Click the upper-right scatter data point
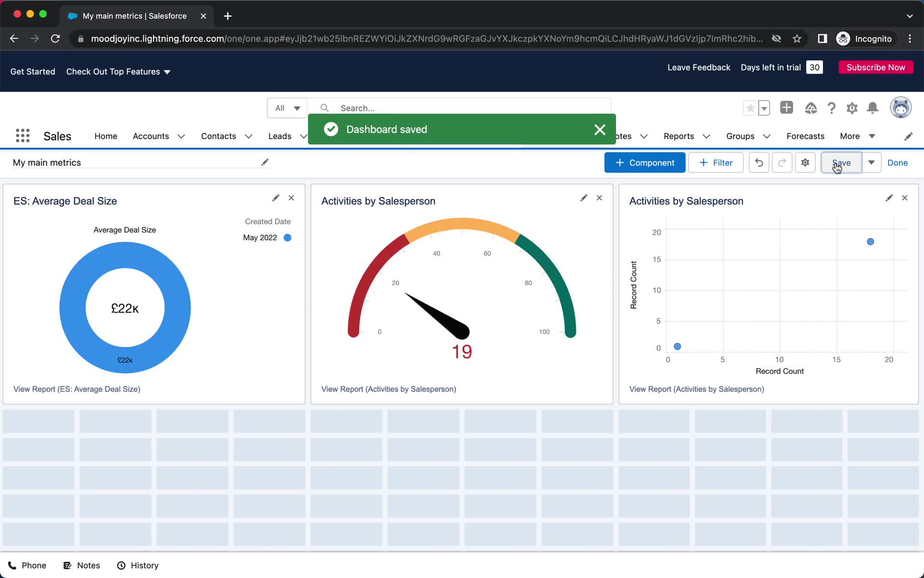This screenshot has width=924, height=578. point(870,242)
